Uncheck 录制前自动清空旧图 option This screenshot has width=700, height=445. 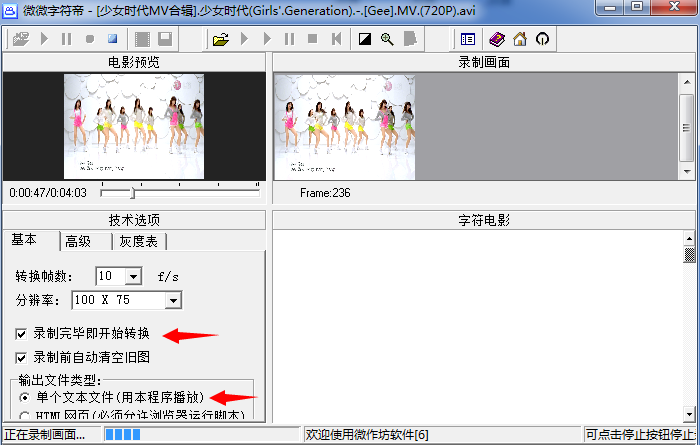(x=22, y=357)
